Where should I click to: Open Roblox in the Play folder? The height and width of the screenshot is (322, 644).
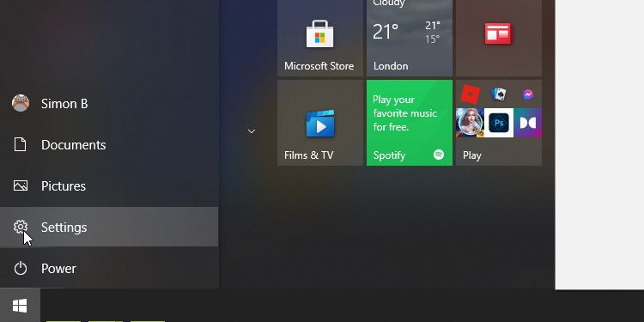click(x=470, y=94)
